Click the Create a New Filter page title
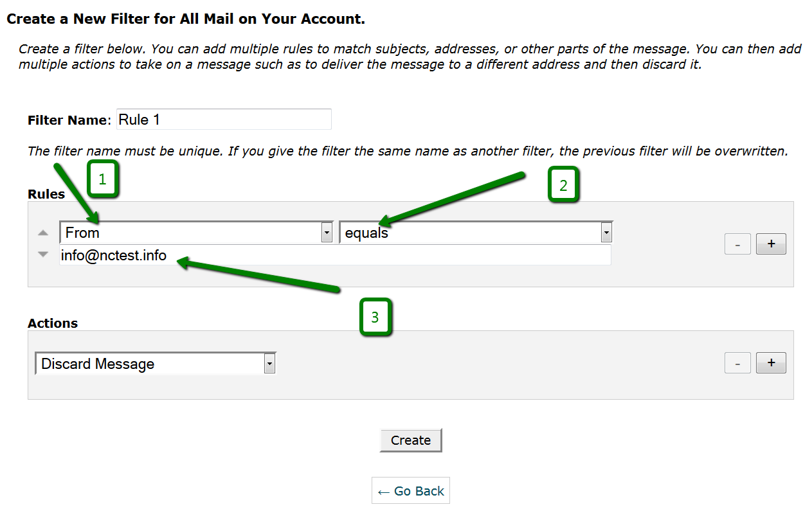This screenshot has width=812, height=509. 186,19
